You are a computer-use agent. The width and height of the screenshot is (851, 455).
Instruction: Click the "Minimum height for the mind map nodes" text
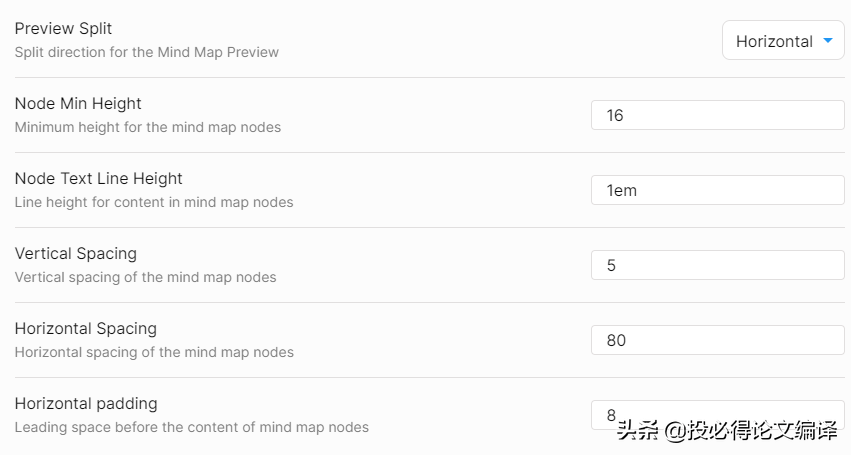[x=147, y=127]
